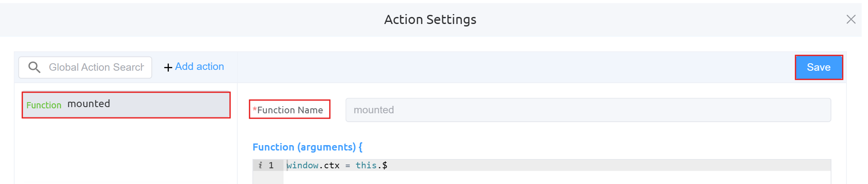Click empty area below mounted entry

click(126, 153)
